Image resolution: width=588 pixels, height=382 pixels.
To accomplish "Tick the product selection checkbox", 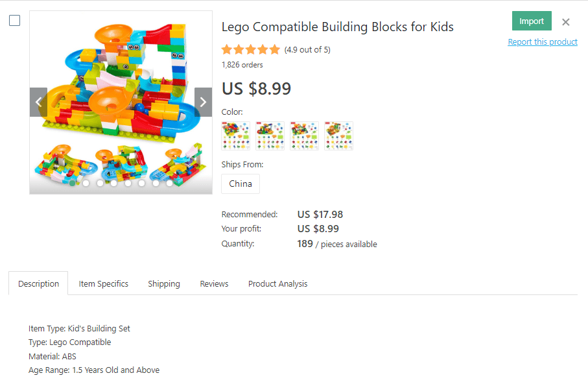I will 14,21.
